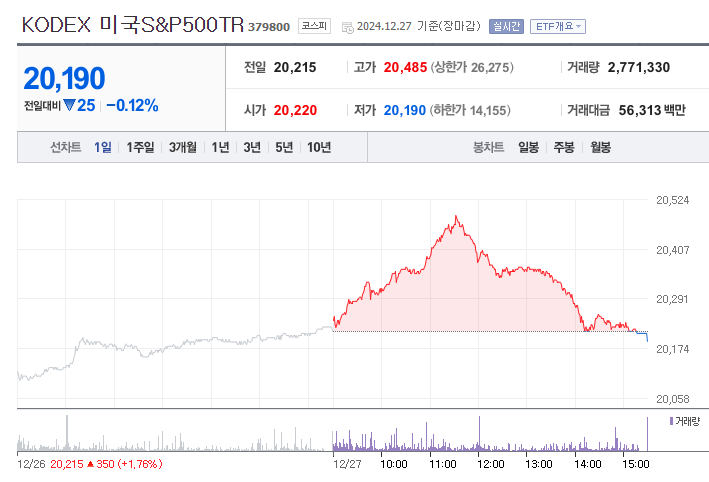The width and height of the screenshot is (709, 482).
Task: Click the volume value 2,771,330
Action: point(638,67)
